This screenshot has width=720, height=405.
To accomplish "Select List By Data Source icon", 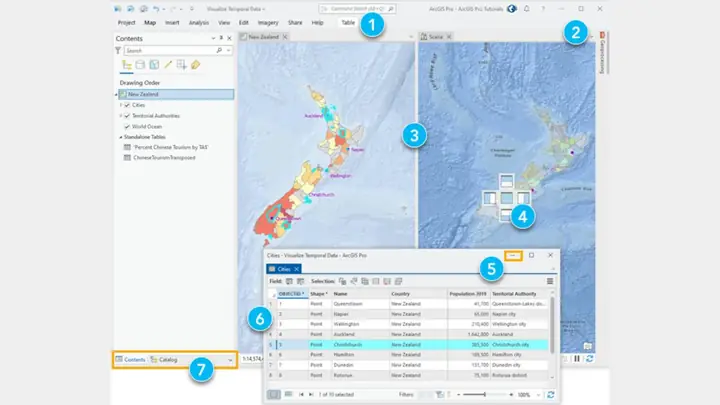I will (x=140, y=65).
